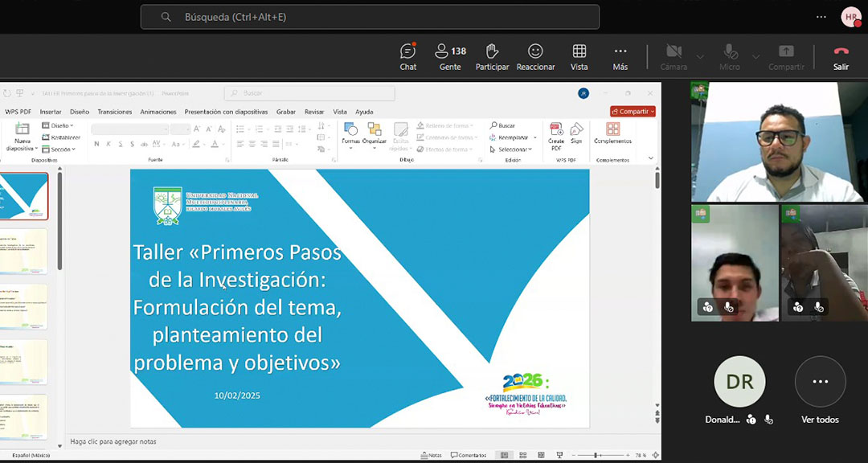Select the first slide thumbnail

[x=24, y=196]
